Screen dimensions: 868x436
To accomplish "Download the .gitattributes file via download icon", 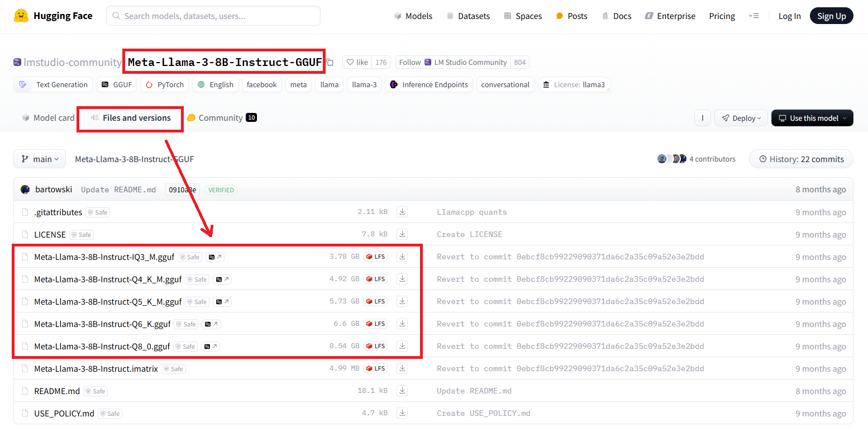I will coord(402,212).
